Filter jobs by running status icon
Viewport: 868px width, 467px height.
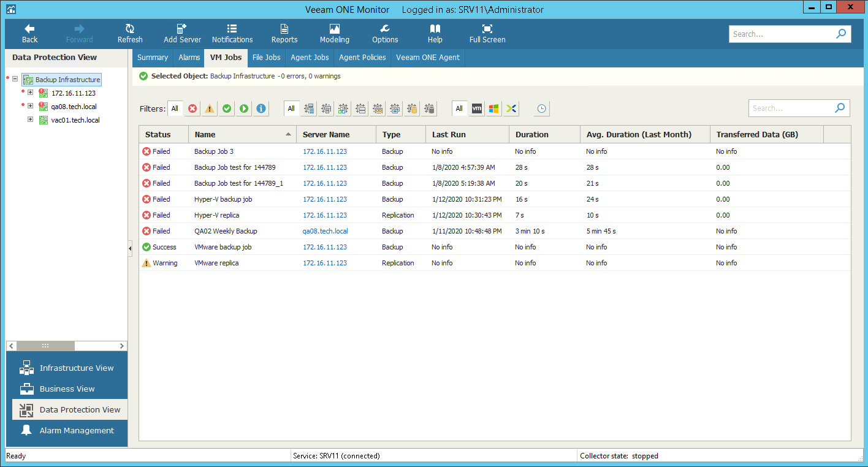coord(244,108)
